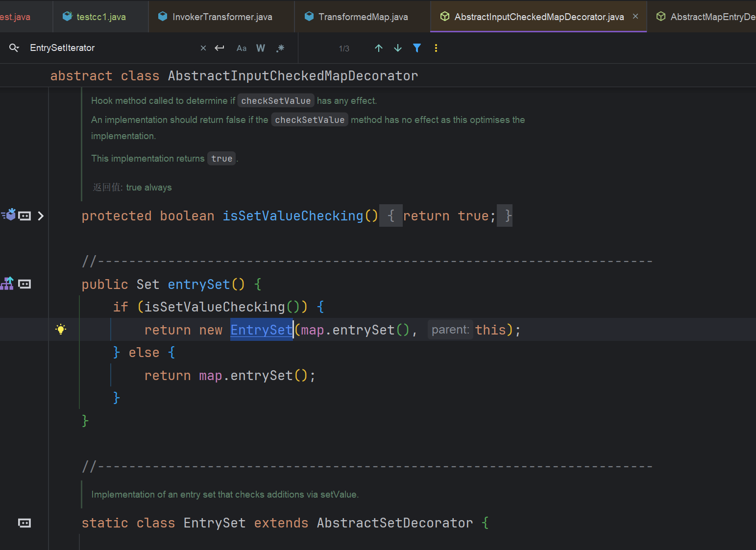
Task: Open the InvokerTransformer.java tab
Action: coord(222,17)
